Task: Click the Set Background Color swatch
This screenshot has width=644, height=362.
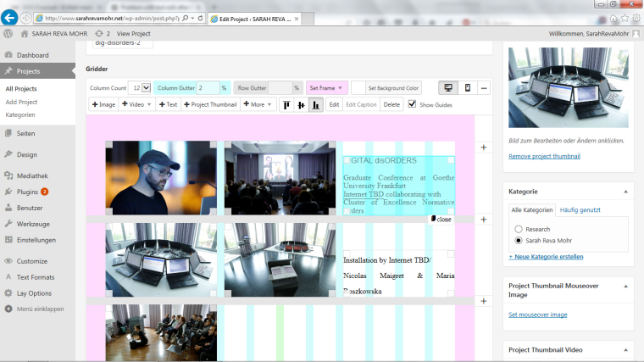Action: coord(358,87)
